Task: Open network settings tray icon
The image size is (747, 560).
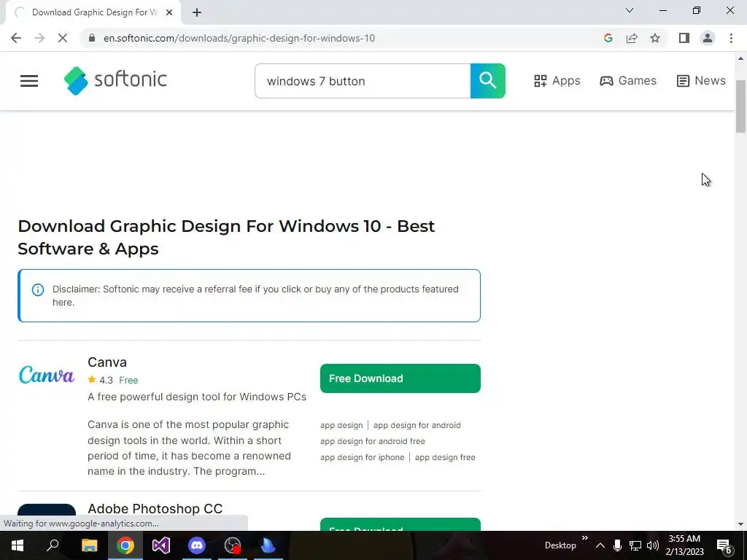Action: [635, 545]
